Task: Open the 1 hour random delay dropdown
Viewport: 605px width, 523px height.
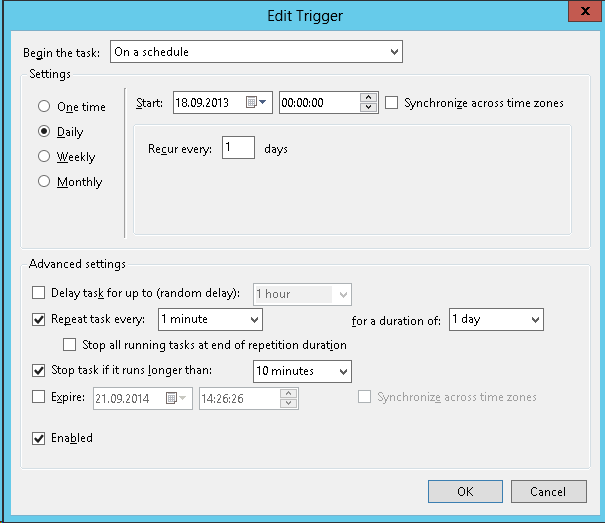Action: click(x=302, y=294)
